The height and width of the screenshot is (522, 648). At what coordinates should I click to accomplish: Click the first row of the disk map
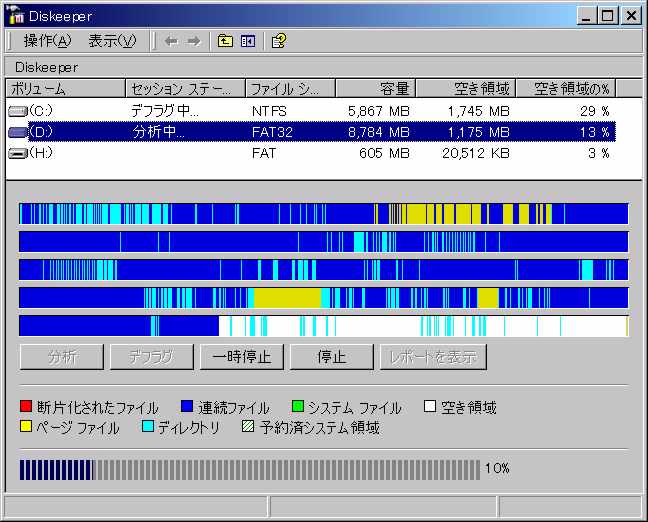324,214
